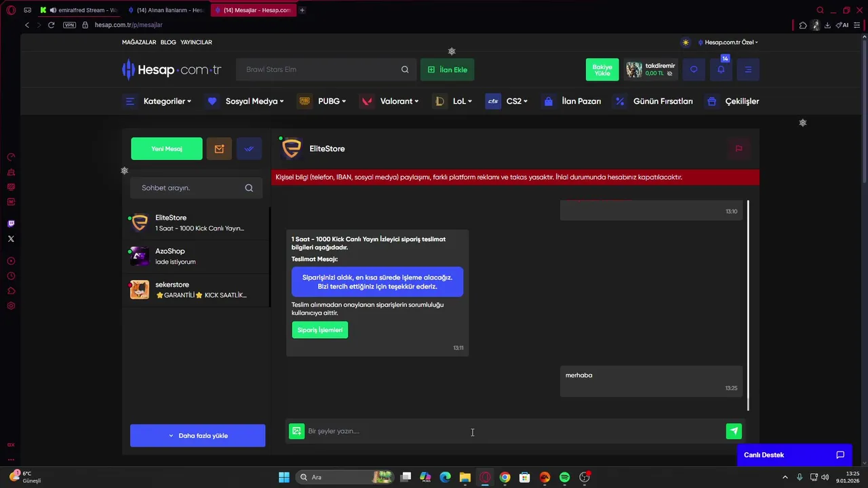Click the double-check mark read icon
The height and width of the screenshot is (488, 868).
[249, 149]
